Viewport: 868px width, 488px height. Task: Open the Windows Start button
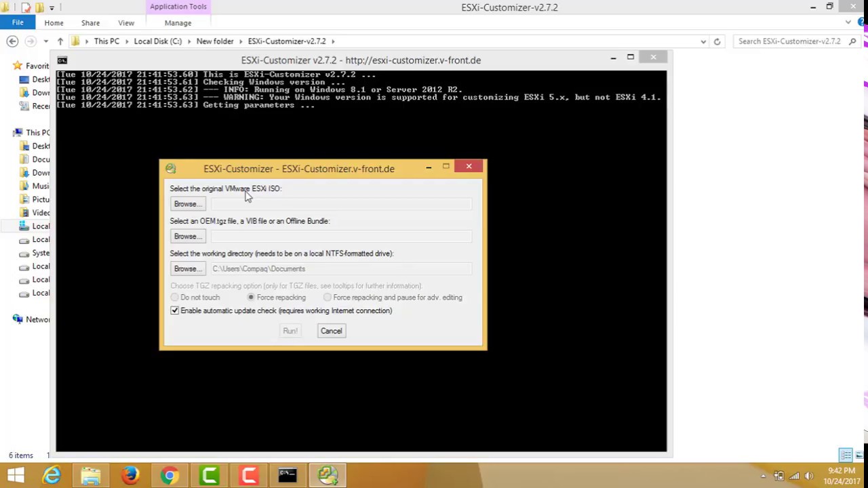[15, 476]
